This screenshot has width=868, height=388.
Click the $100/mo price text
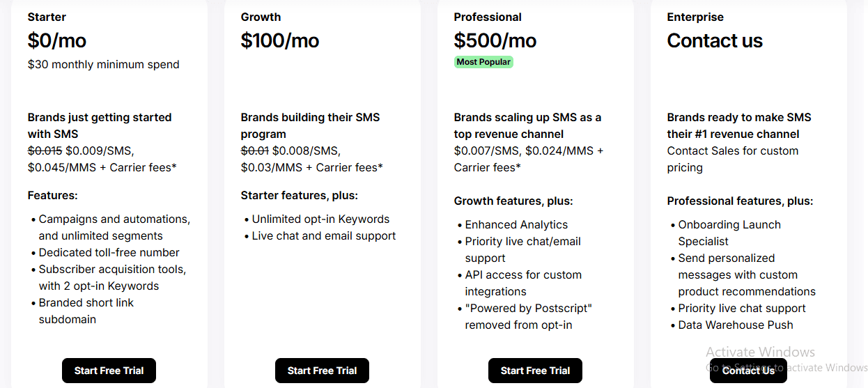279,40
